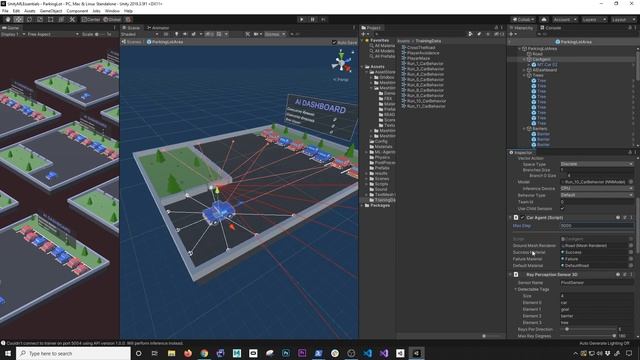Click the Play button
The height and width of the screenshot is (360, 640).
pyautogui.click(x=302, y=19)
